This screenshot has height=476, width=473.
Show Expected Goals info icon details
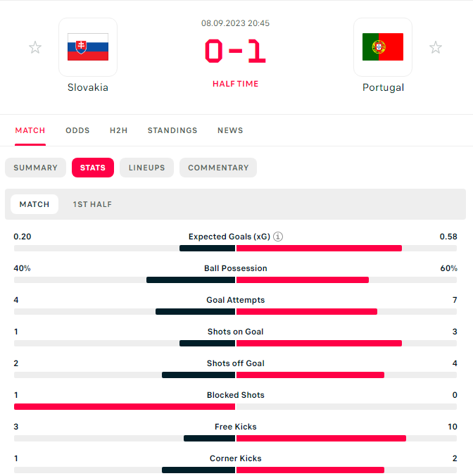point(278,237)
